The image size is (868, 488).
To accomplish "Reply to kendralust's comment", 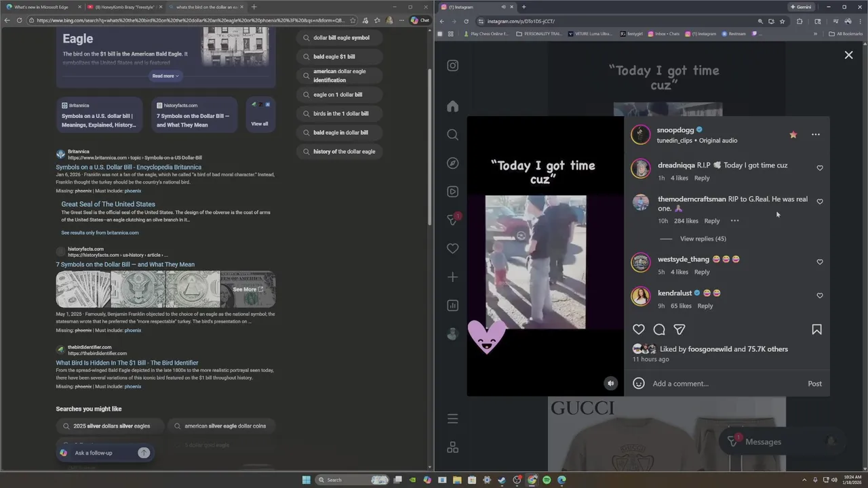I will point(705,306).
